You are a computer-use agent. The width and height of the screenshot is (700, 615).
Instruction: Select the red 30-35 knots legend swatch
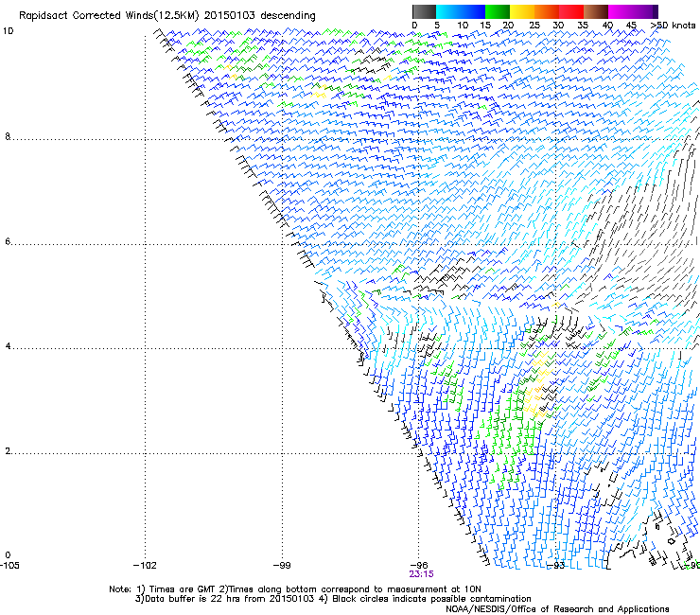[x=571, y=11]
